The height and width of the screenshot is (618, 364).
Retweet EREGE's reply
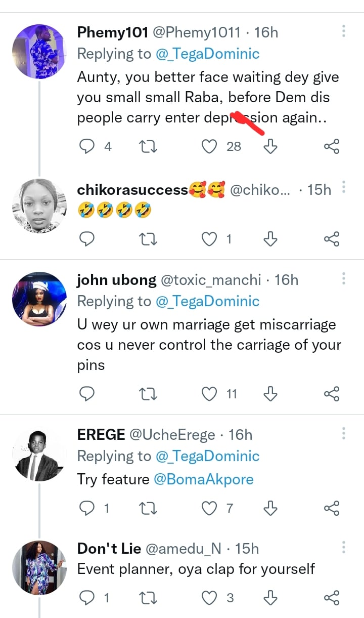point(148,508)
